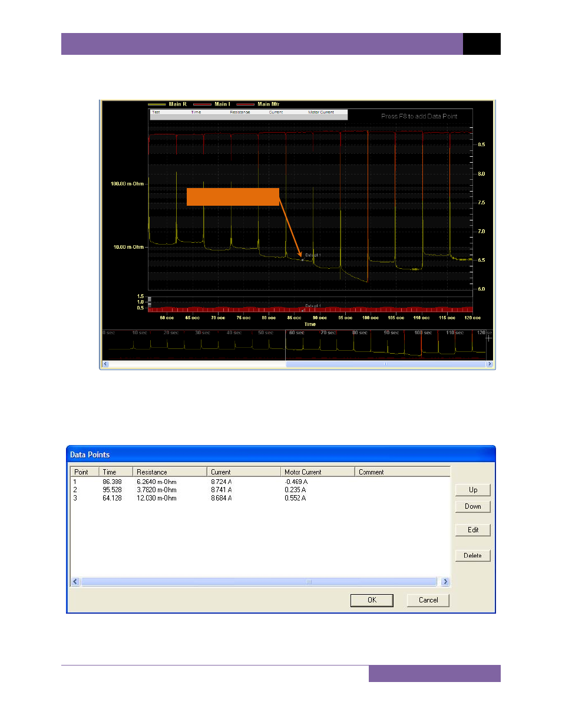Click the Comment column header
The image size is (562, 728).
click(402, 472)
